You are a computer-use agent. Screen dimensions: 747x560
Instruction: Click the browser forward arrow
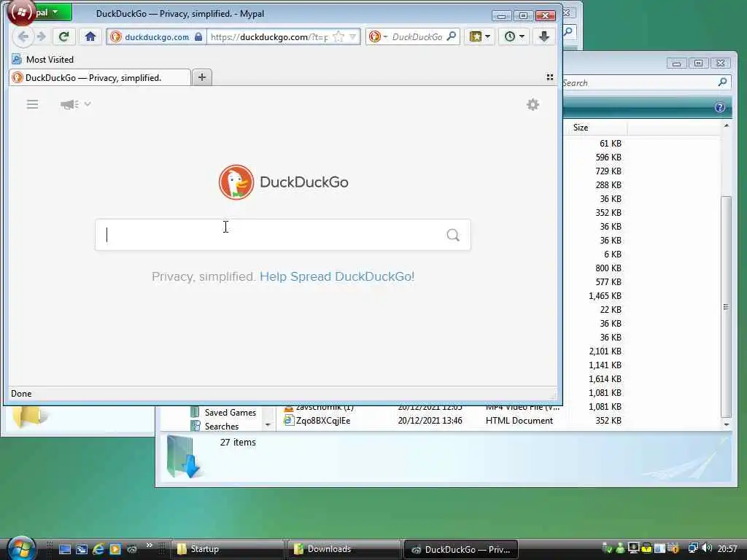42,36
